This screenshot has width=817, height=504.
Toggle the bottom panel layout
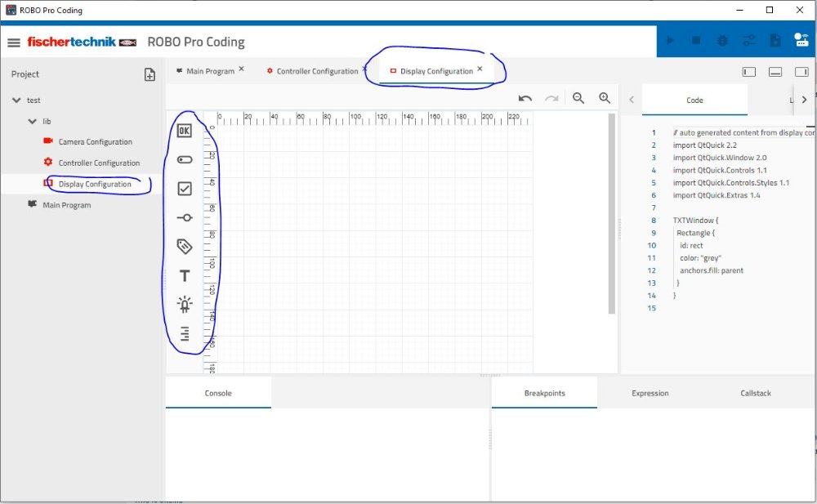(775, 72)
